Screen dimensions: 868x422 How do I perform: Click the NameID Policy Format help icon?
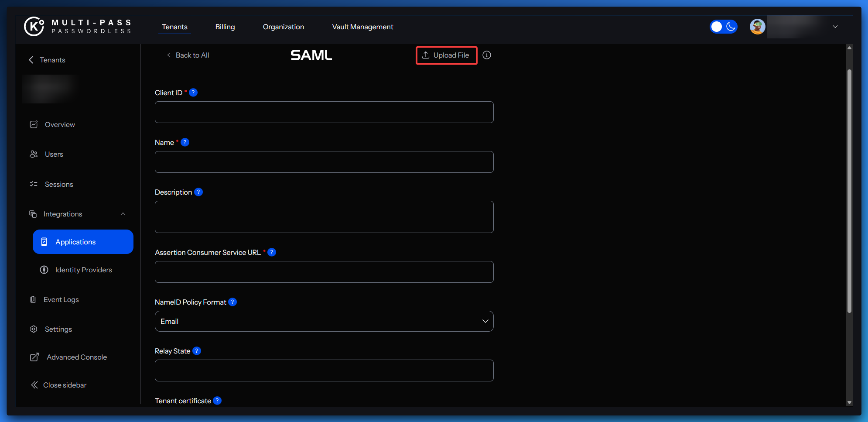point(232,302)
